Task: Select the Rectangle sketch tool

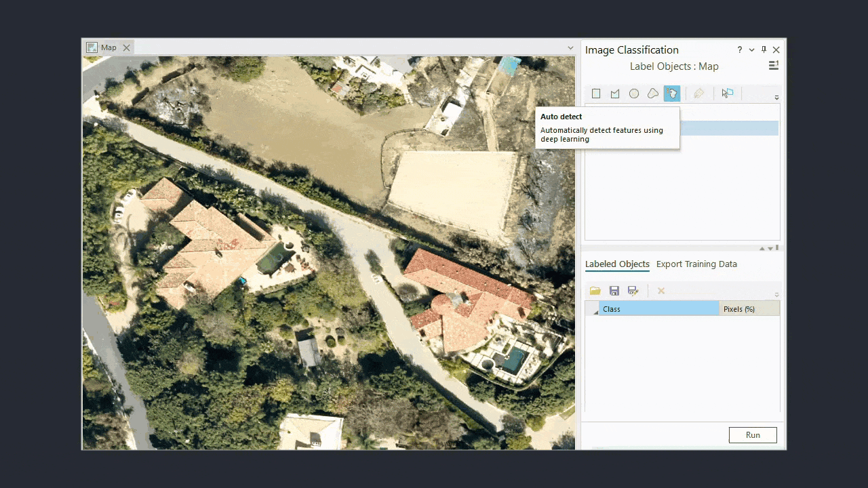Action: point(595,93)
